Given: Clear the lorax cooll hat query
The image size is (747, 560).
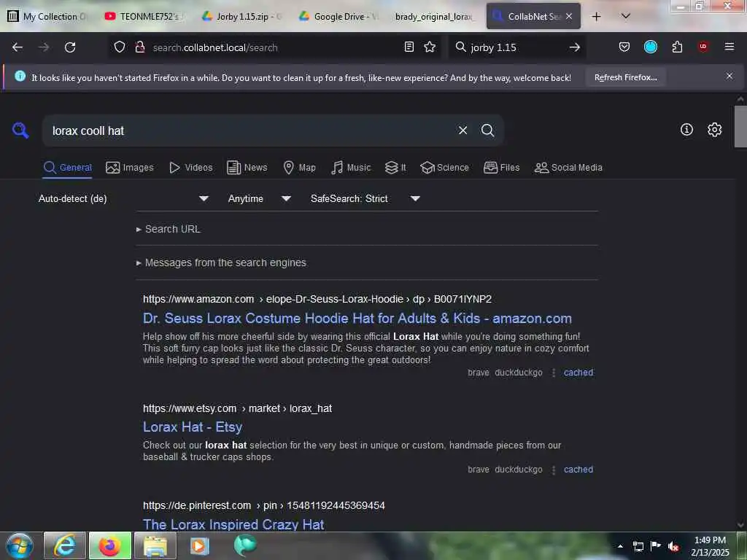Looking at the screenshot, I should pos(462,131).
